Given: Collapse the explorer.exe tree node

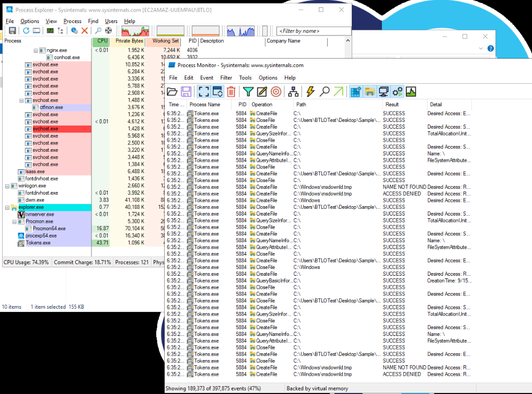Looking at the screenshot, I should [7, 208].
